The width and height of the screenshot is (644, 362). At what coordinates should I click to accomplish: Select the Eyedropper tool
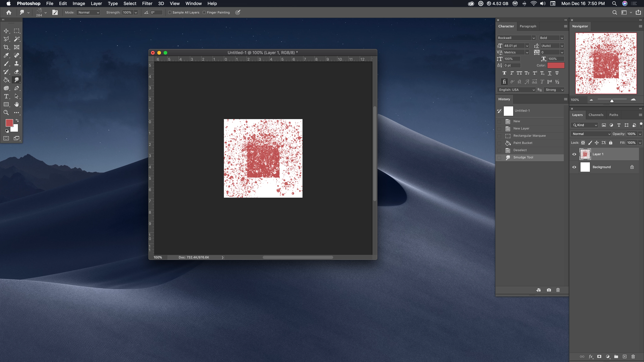tap(6, 55)
